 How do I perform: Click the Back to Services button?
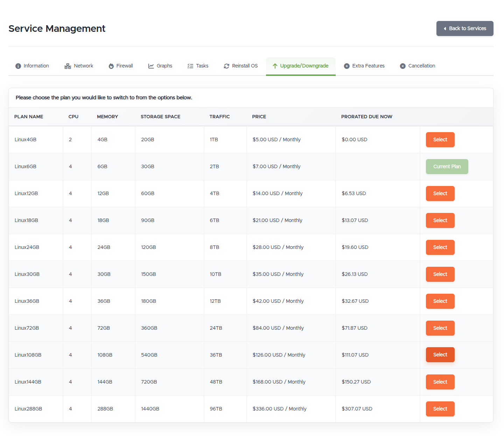pos(465,29)
